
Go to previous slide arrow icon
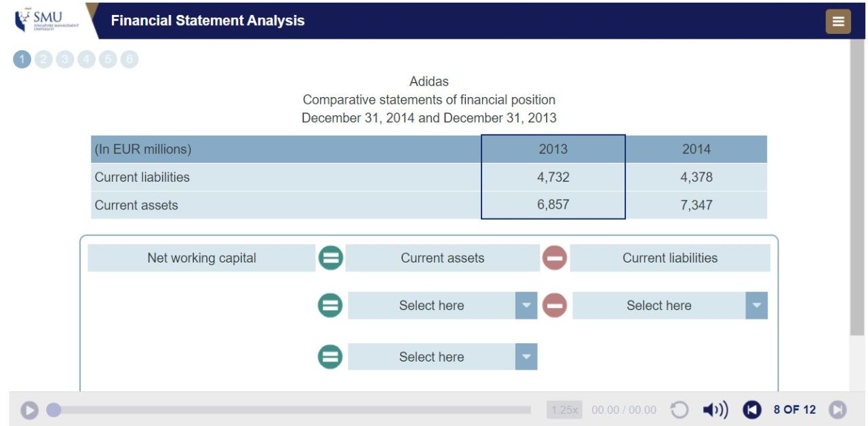click(x=752, y=410)
